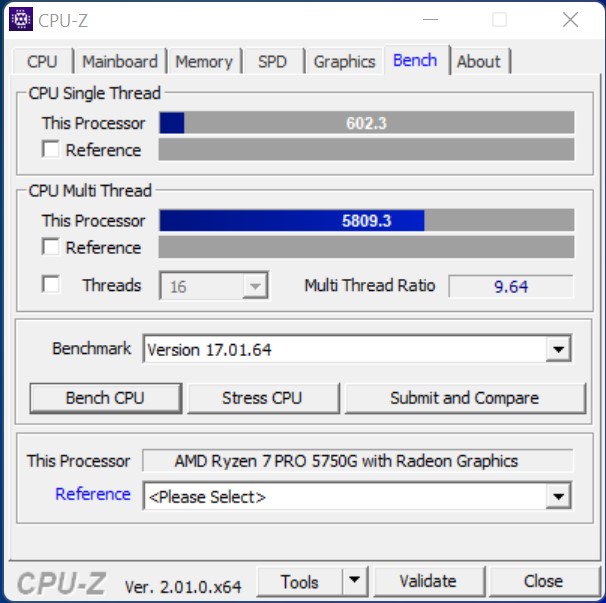Enable the Single Thread Reference checkbox
Image resolution: width=606 pixels, height=603 pixels.
51,149
